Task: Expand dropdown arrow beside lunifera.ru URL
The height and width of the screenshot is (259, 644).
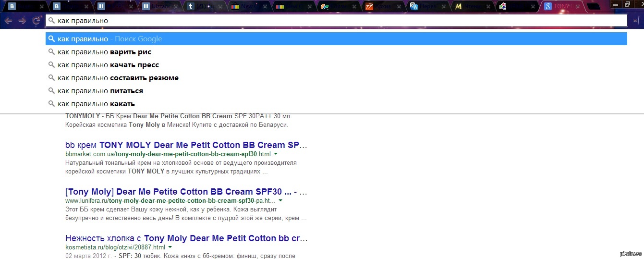Action: tap(280, 200)
